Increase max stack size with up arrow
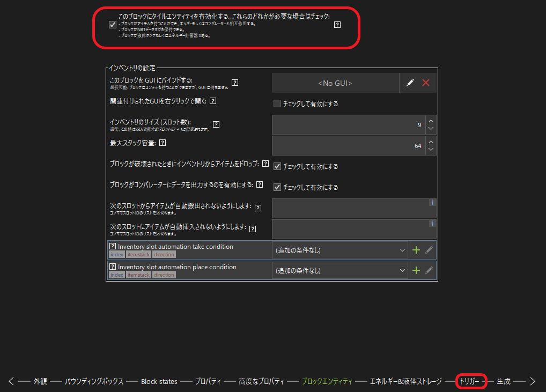 (x=431, y=142)
